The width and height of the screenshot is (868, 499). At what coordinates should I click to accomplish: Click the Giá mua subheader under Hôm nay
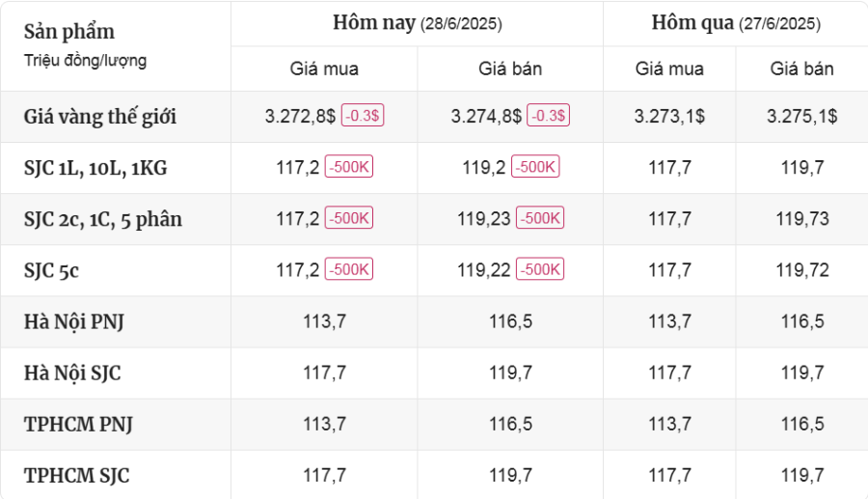click(324, 69)
